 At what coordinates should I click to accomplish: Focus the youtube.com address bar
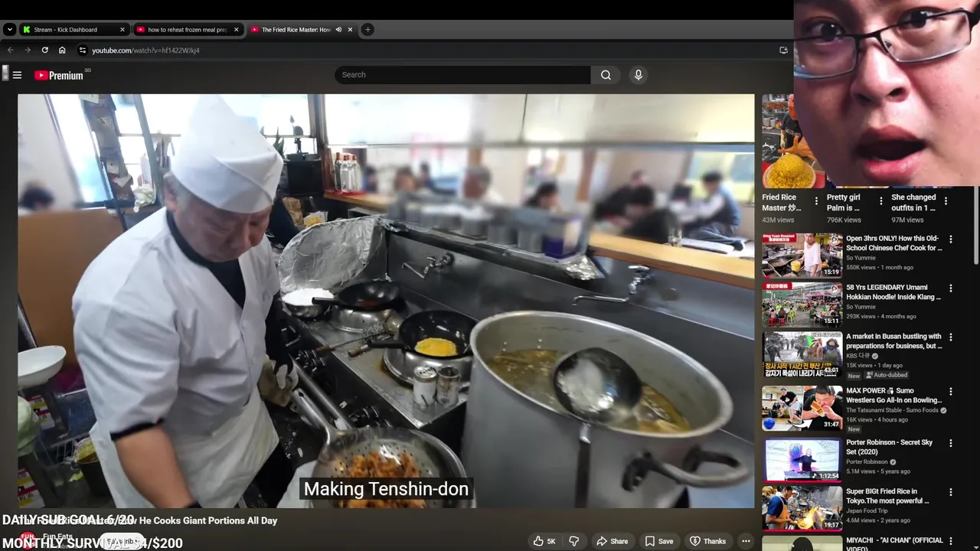tap(429, 51)
